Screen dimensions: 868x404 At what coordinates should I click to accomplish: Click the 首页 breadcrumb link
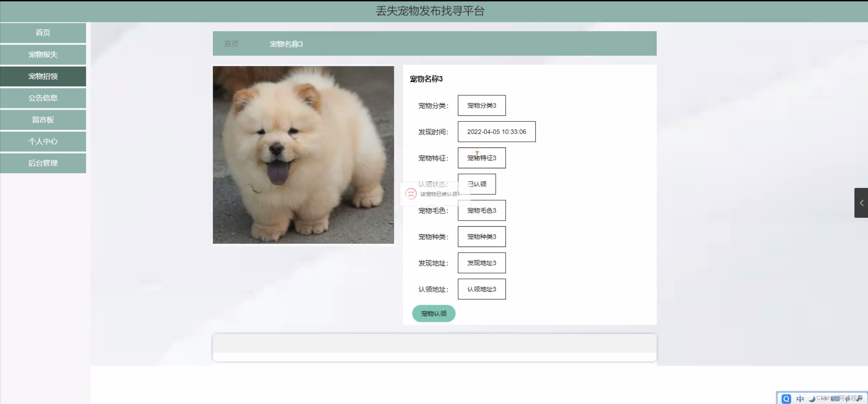click(x=231, y=44)
